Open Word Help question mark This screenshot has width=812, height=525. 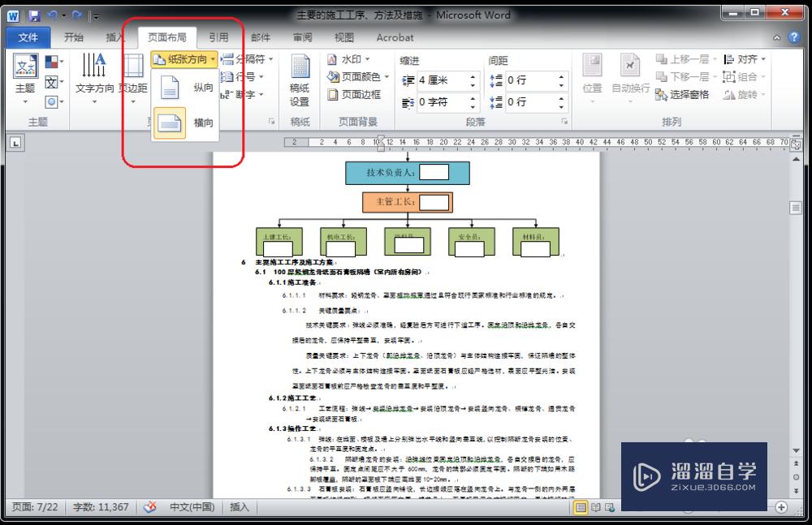(x=794, y=37)
